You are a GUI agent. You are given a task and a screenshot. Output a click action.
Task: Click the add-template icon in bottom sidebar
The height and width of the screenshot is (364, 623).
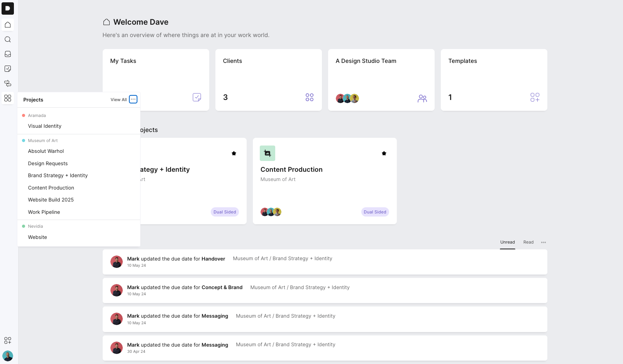8,340
